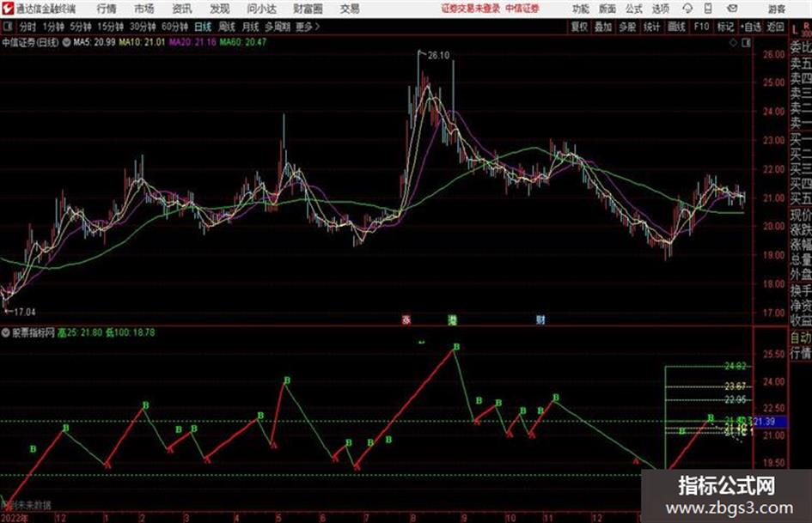This screenshot has width=812, height=523.
Task: Click the 自动 button in right sidebar
Action: tap(801, 338)
